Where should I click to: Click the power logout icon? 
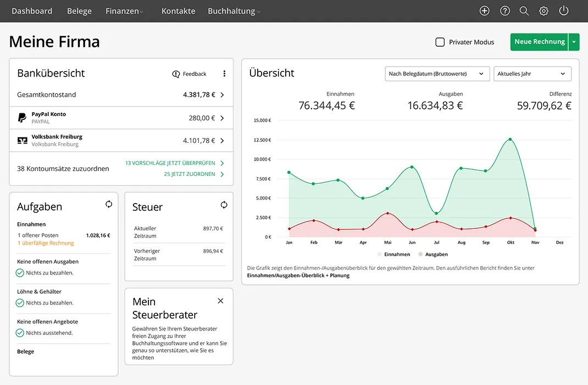point(563,11)
